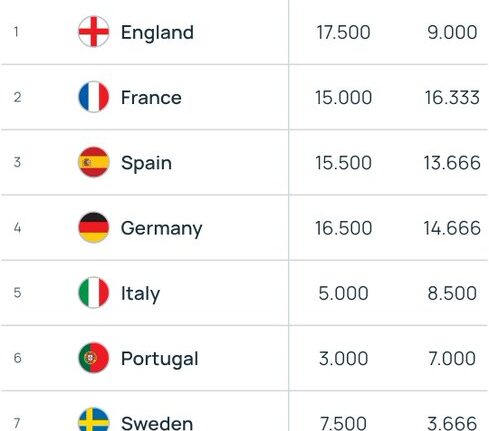Click the rank number 4 cell
Screen dimensions: 489x431
click(17, 228)
